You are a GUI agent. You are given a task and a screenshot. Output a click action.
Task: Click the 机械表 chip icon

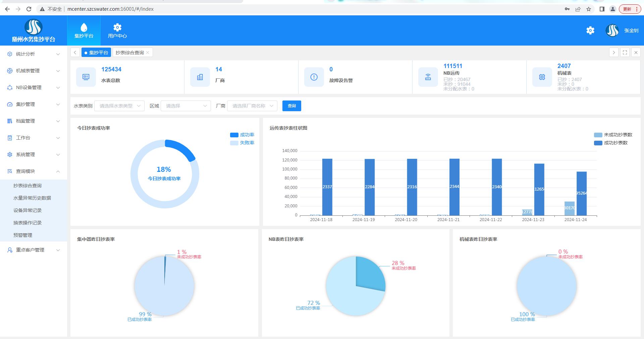tap(542, 77)
